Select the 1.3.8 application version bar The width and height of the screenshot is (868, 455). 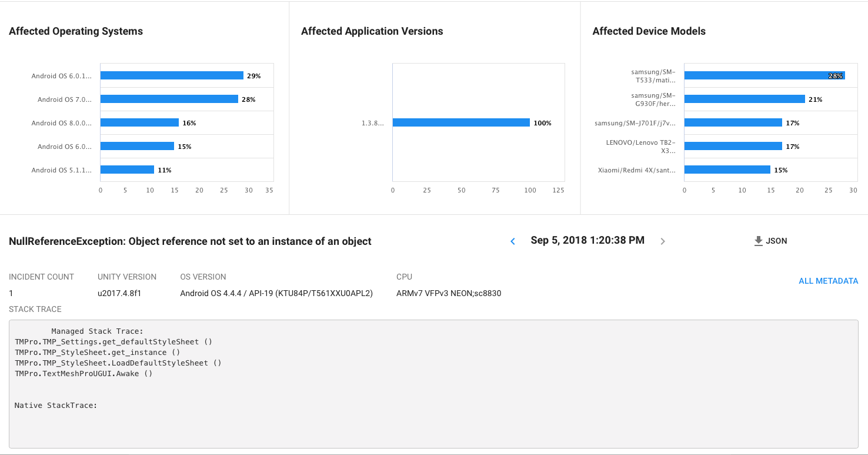(x=461, y=122)
